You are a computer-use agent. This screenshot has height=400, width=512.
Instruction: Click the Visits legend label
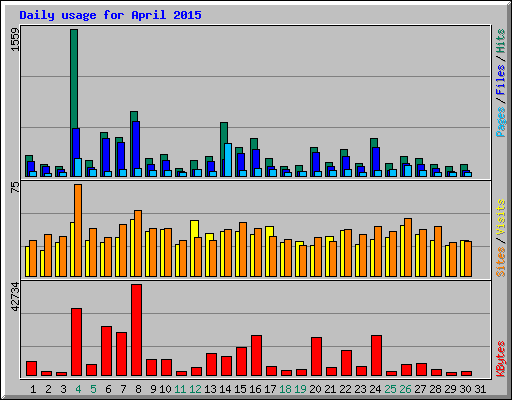click(x=501, y=218)
